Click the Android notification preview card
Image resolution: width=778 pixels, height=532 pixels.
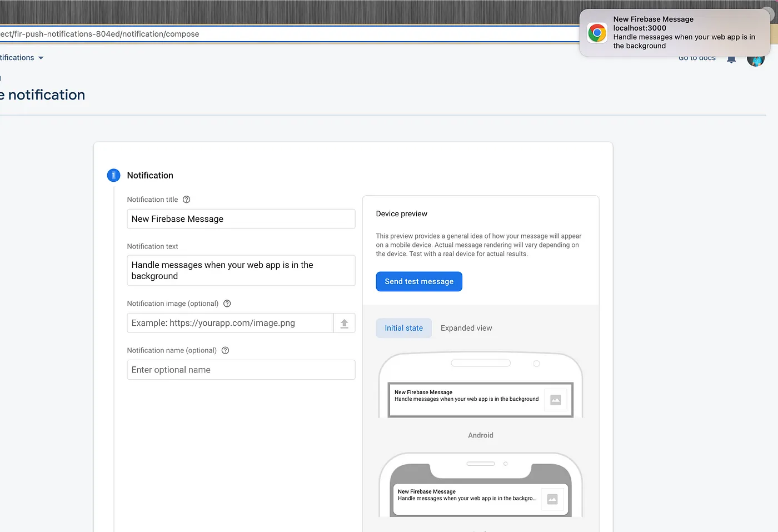coord(481,400)
